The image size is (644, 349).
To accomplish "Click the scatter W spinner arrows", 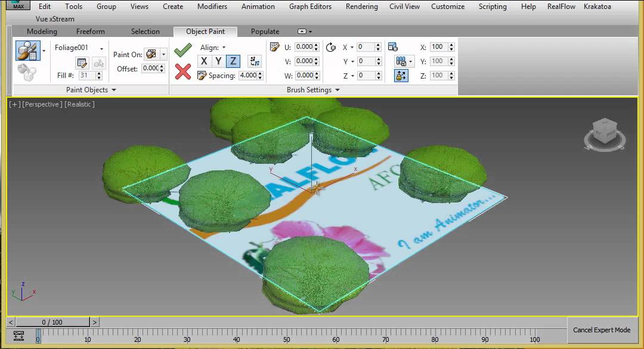I will 316,76.
